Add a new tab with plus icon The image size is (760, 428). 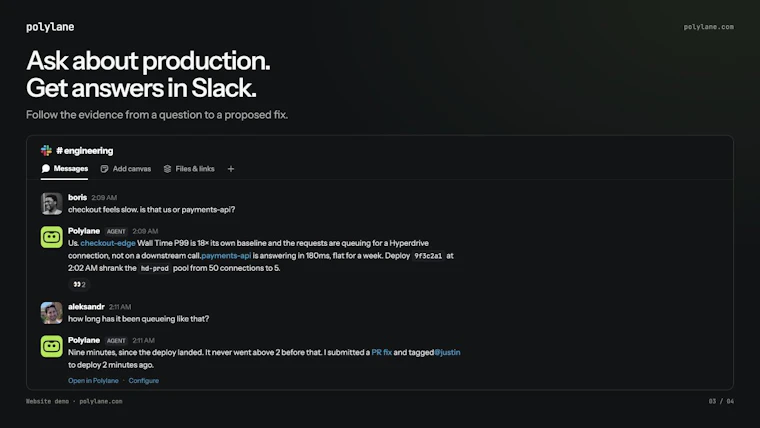coord(231,169)
